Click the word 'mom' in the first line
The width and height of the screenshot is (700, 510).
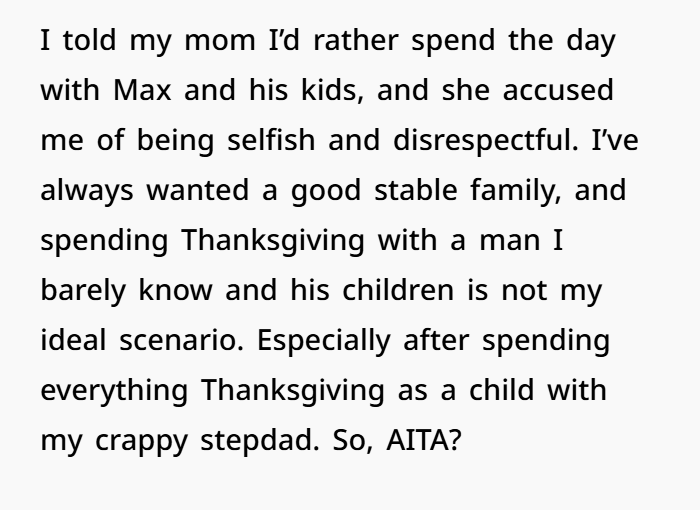[x=220, y=42]
